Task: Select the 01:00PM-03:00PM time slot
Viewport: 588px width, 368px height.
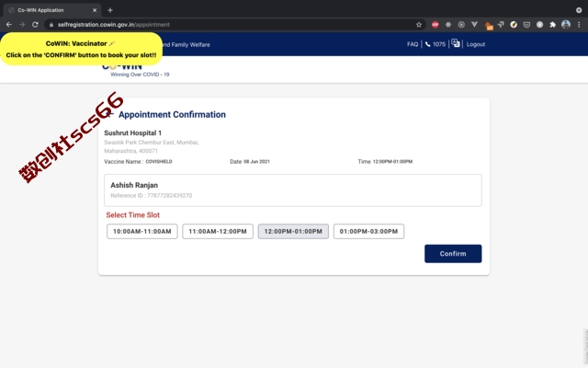Action: click(x=368, y=231)
